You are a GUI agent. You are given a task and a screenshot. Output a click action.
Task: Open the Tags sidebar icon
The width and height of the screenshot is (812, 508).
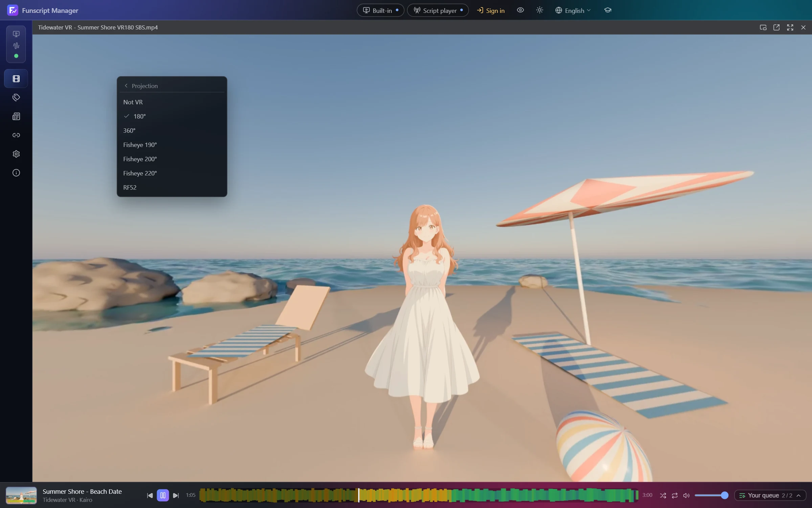pyautogui.click(x=16, y=98)
